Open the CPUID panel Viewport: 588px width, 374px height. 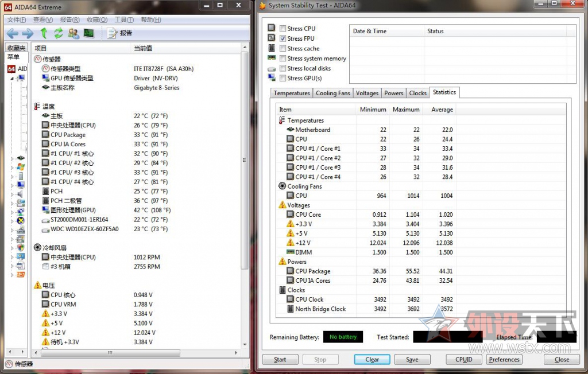click(464, 360)
